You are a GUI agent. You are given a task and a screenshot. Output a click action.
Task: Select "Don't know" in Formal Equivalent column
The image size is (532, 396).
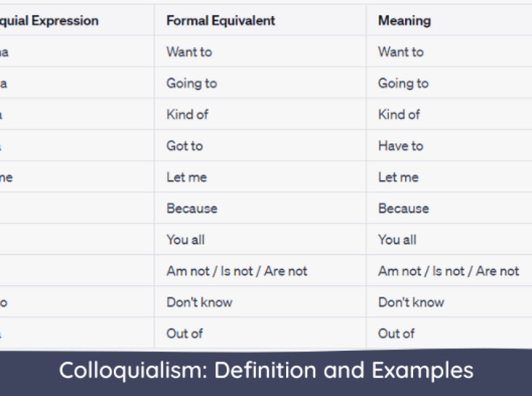pyautogui.click(x=199, y=302)
